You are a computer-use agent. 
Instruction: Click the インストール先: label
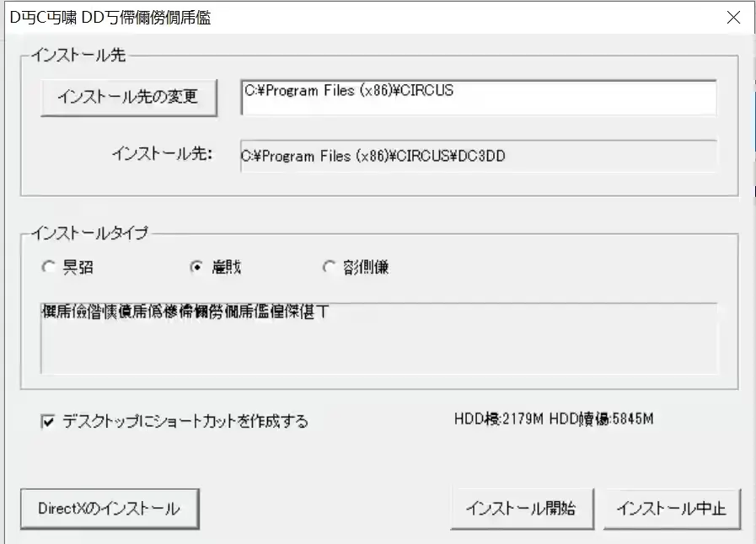pos(162,154)
